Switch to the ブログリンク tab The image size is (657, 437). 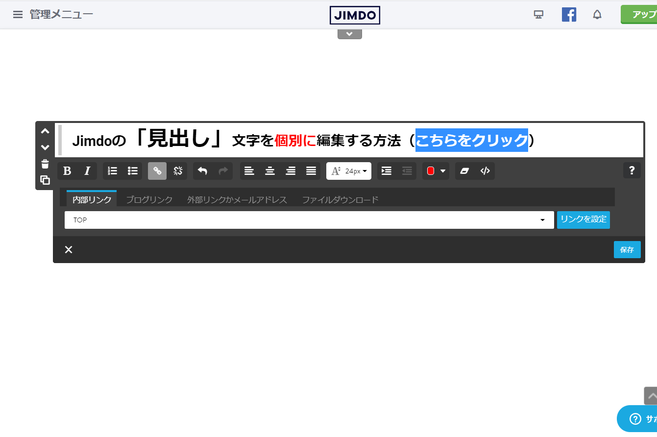click(x=149, y=200)
